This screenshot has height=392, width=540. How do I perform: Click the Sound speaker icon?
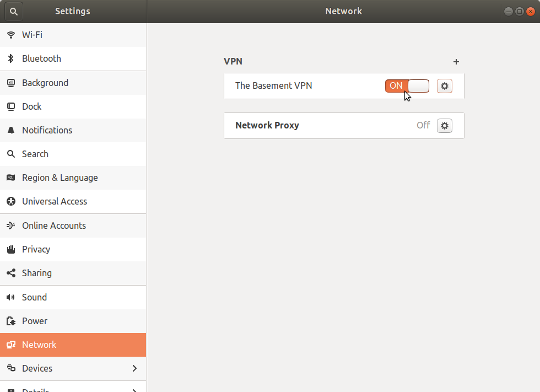(x=10, y=297)
